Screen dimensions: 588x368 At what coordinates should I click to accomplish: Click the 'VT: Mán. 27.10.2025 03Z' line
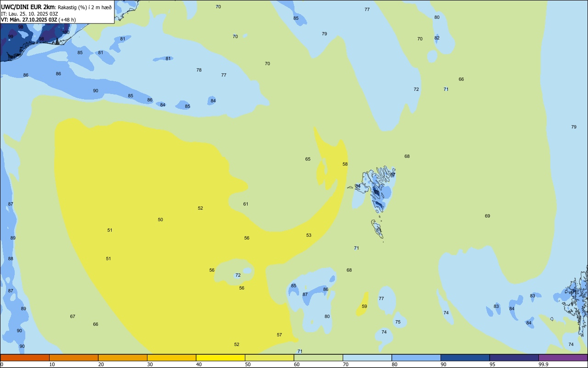point(29,20)
